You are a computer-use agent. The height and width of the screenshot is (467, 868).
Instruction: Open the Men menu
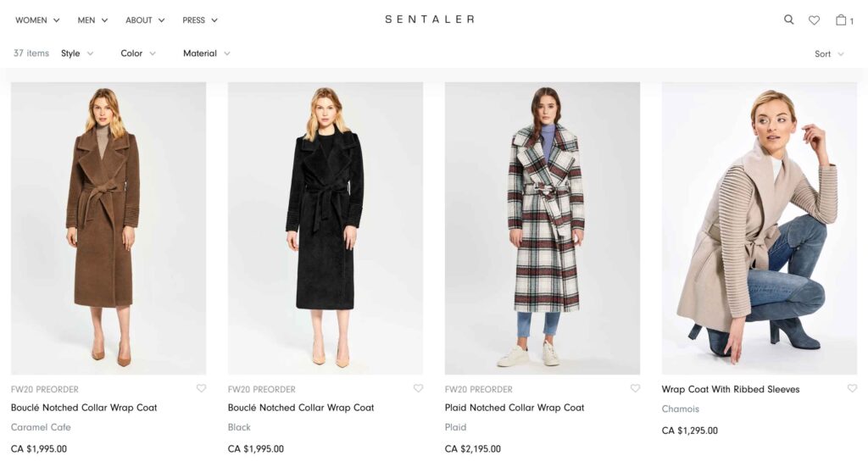92,20
